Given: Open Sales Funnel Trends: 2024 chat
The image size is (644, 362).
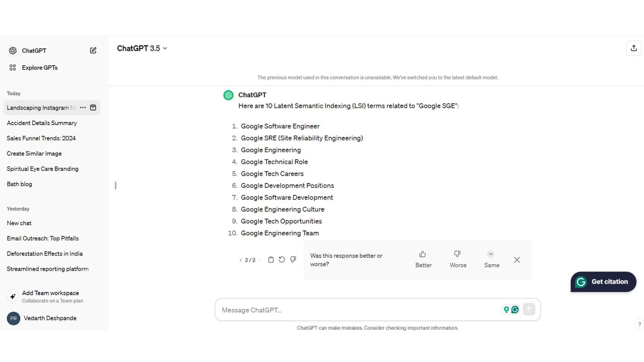Looking at the screenshot, I should 41,138.
